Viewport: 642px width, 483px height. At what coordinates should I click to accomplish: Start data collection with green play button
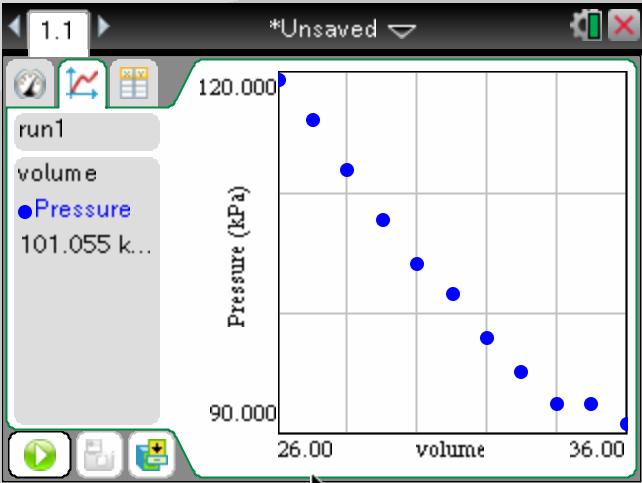(40, 453)
